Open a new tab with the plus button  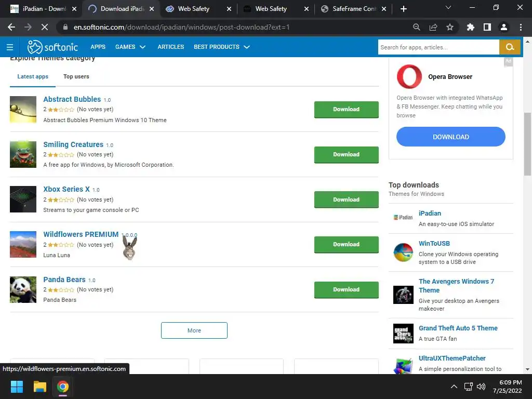coord(403,9)
